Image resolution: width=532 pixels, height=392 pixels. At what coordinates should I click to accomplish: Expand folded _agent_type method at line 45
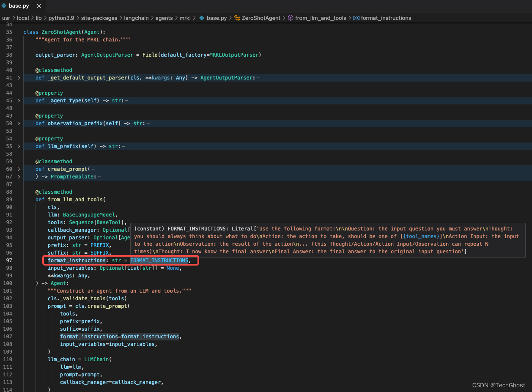pyautogui.click(x=19, y=101)
